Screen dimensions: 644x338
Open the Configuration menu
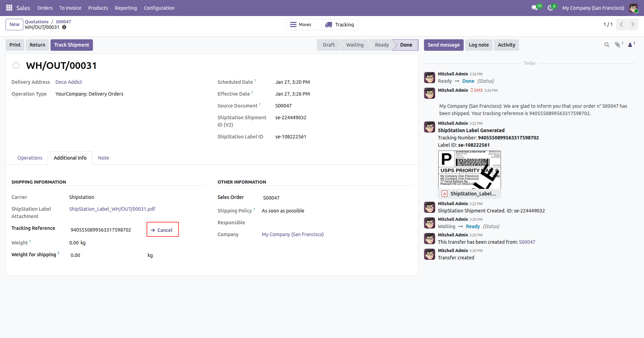click(x=159, y=8)
